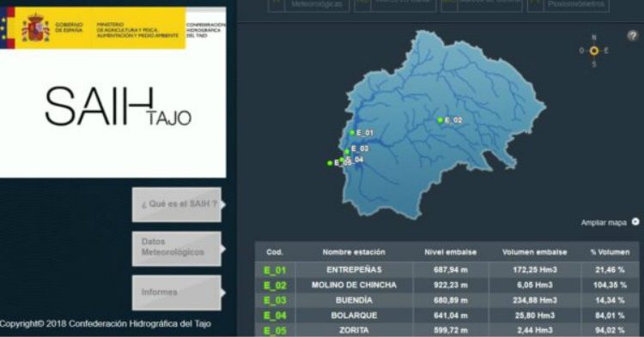Click the Gobierno de España coat of arms
This screenshot has width=644, height=337.
point(36,28)
